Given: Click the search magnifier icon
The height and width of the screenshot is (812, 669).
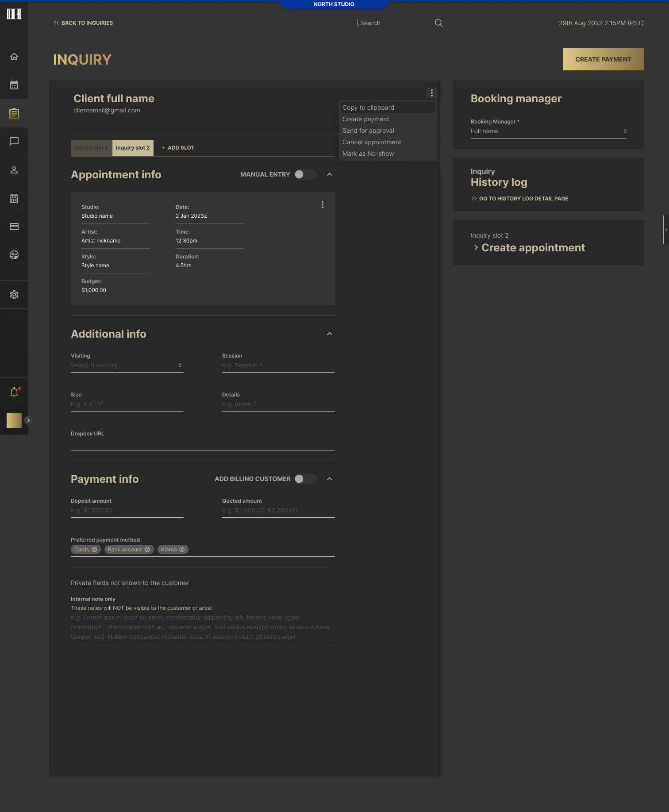Looking at the screenshot, I should [x=438, y=23].
